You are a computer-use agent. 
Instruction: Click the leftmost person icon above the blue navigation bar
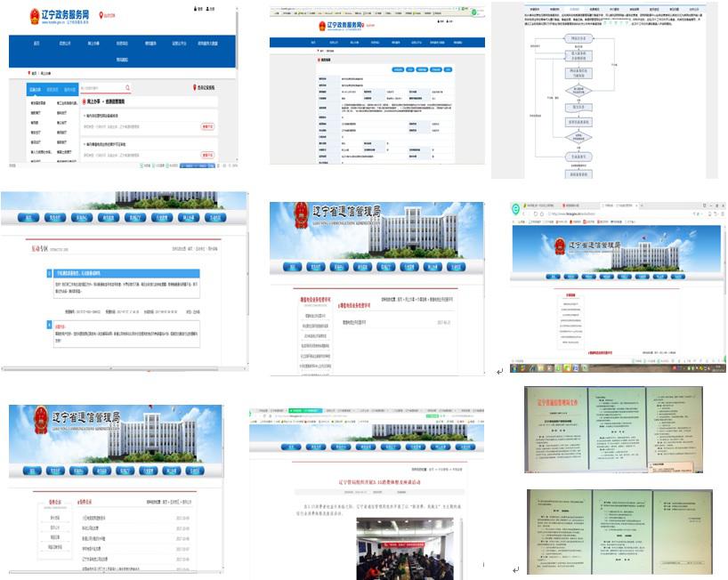[x=195, y=8]
